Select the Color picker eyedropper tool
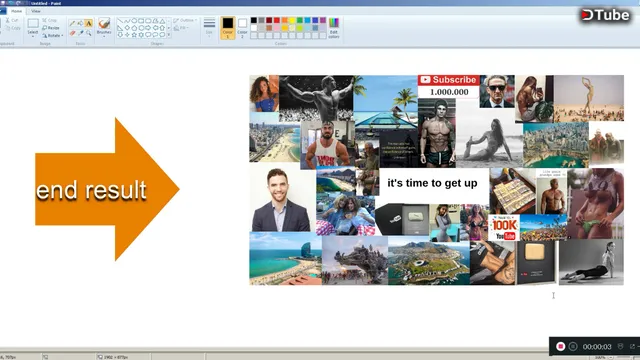Screen dimensions: 640x360 [80, 33]
